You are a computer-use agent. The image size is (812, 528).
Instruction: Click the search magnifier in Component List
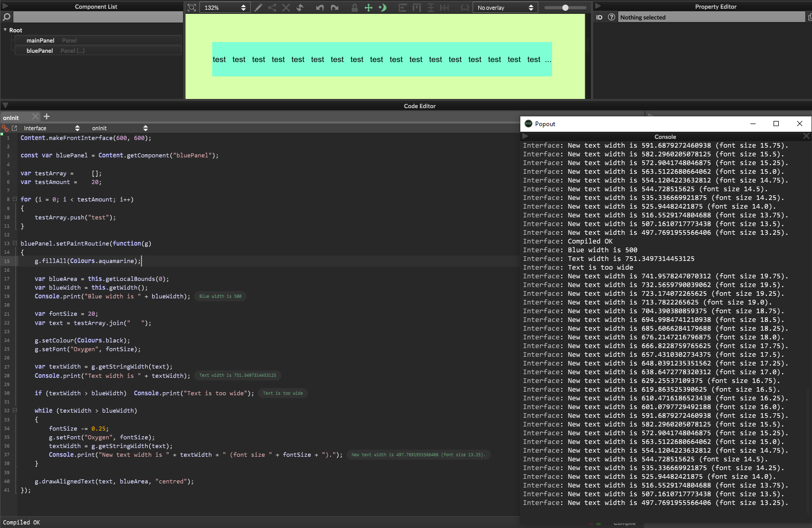pyautogui.click(x=7, y=17)
